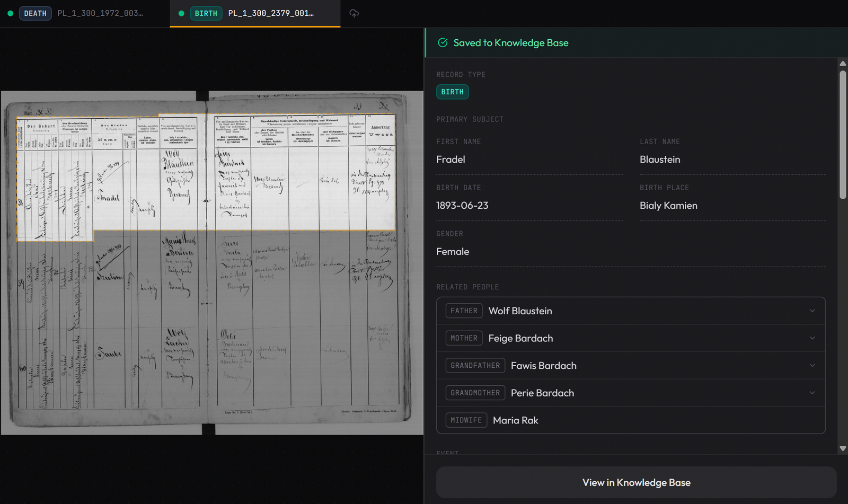848x504 pixels.
Task: Click the scroll up arrow in details panel
Action: pyautogui.click(x=843, y=64)
